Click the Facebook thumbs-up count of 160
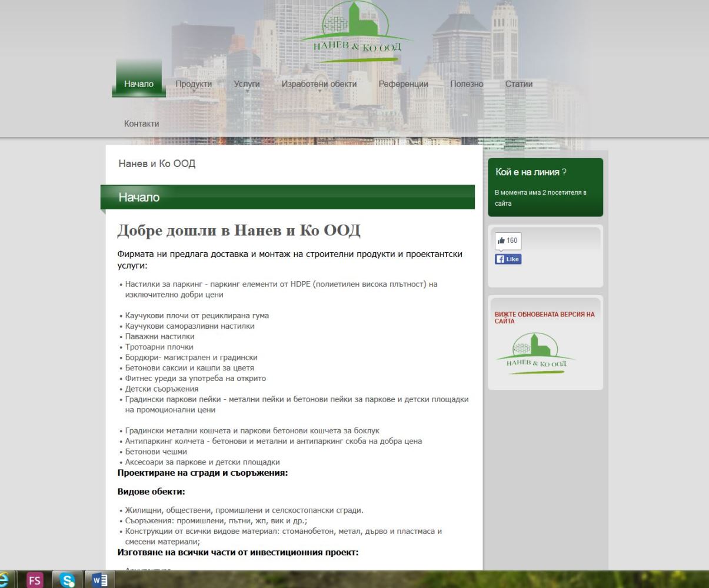Screen dimensions: 709x588 [507, 240]
